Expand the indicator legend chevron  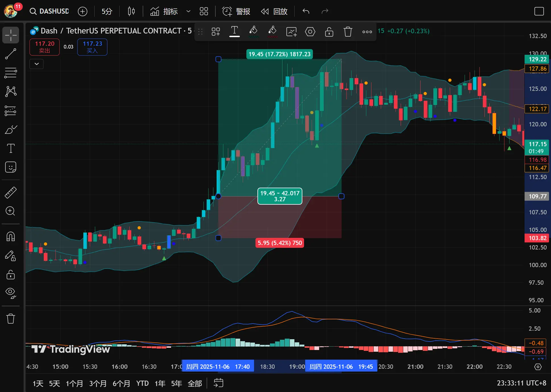tap(37, 64)
